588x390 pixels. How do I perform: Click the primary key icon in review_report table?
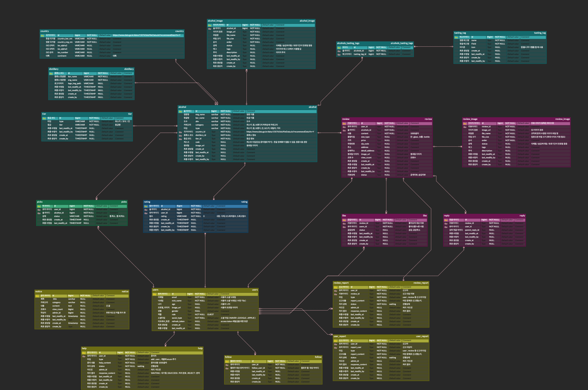(335, 287)
